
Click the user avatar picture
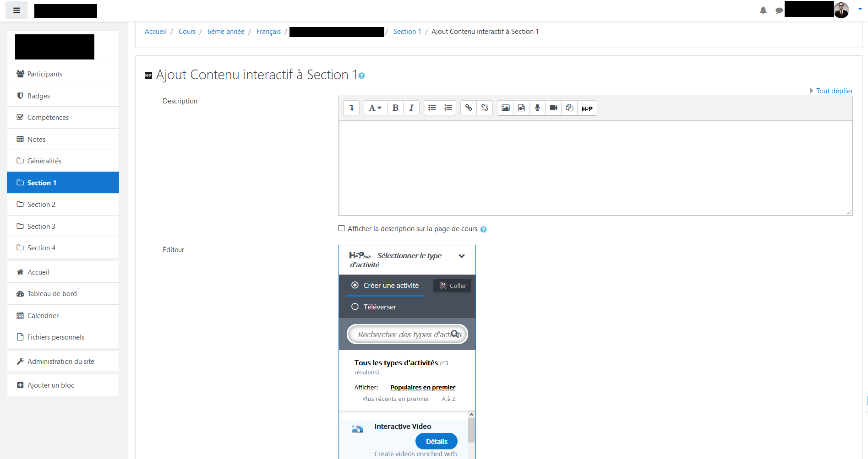click(x=841, y=10)
